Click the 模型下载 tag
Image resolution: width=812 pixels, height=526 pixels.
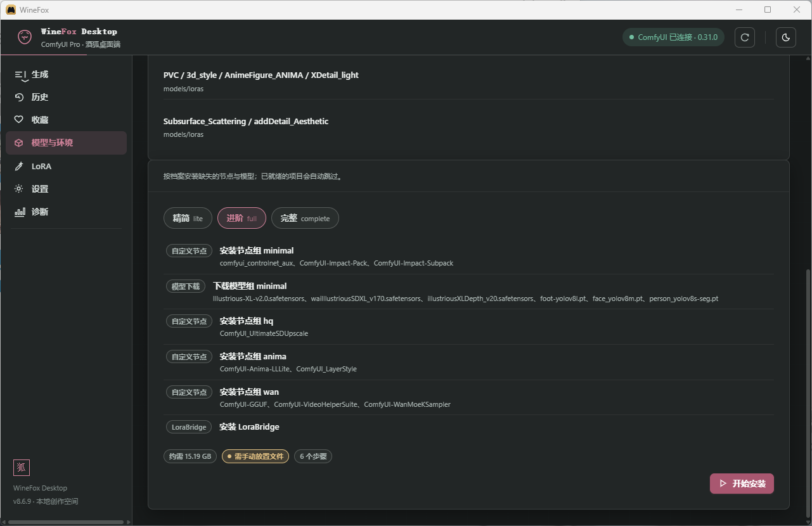tap(186, 286)
